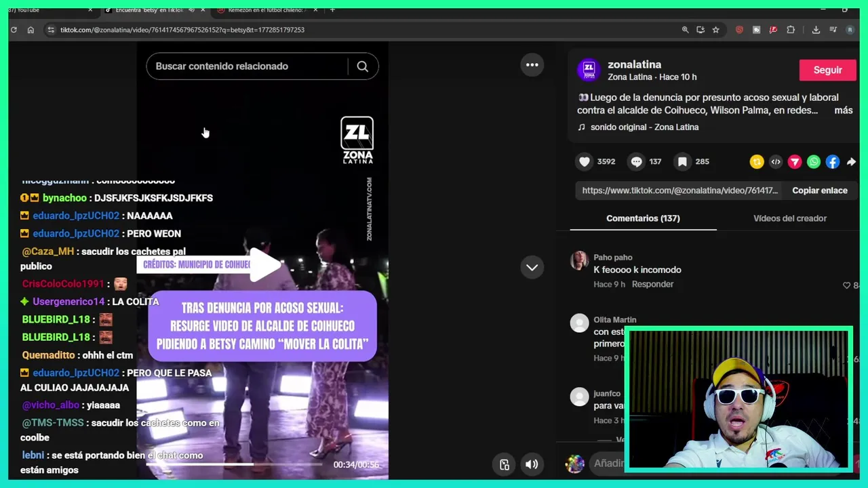This screenshot has height=488, width=868.
Task: Copy the link with Copiar enlace
Action: (x=820, y=190)
